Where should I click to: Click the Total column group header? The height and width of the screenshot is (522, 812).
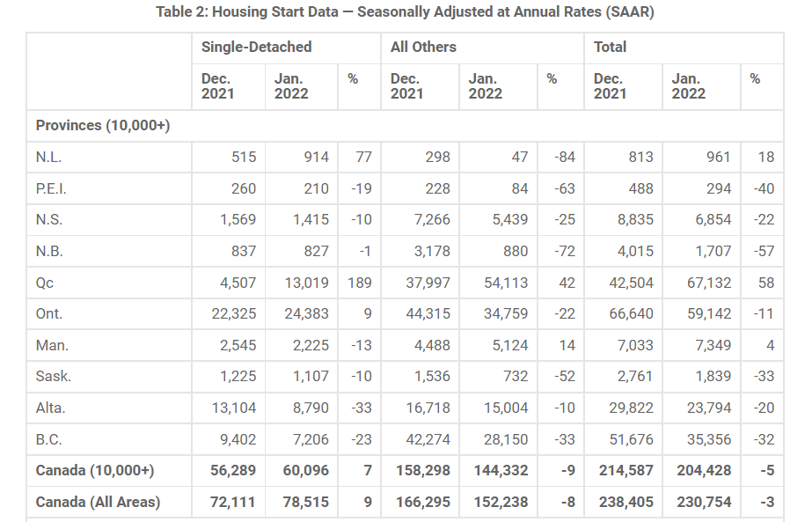click(x=610, y=48)
